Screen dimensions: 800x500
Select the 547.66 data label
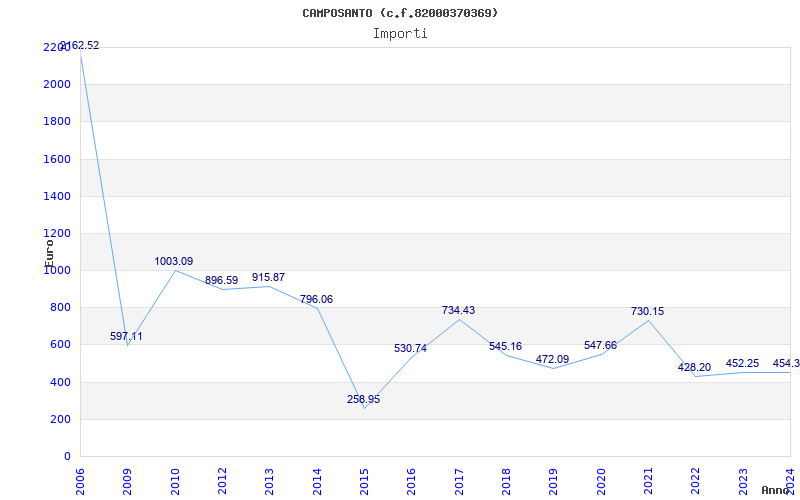point(600,345)
